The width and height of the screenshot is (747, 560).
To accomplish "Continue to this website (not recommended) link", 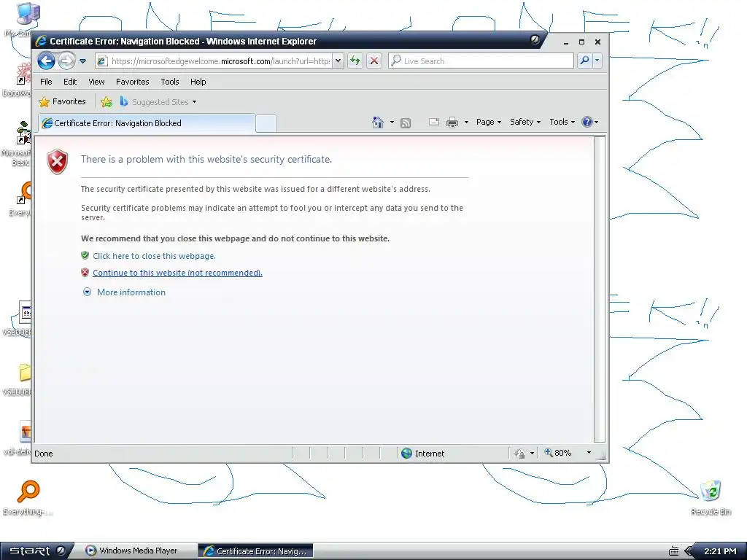I will click(x=177, y=273).
